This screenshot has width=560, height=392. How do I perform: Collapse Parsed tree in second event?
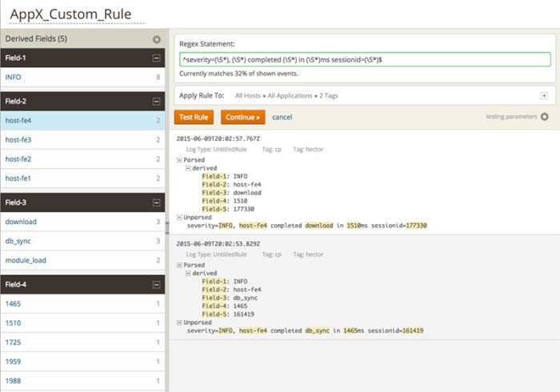pos(180,265)
